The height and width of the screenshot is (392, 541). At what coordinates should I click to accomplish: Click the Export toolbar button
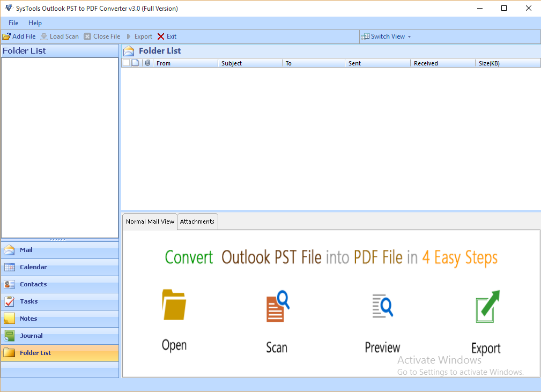[140, 36]
